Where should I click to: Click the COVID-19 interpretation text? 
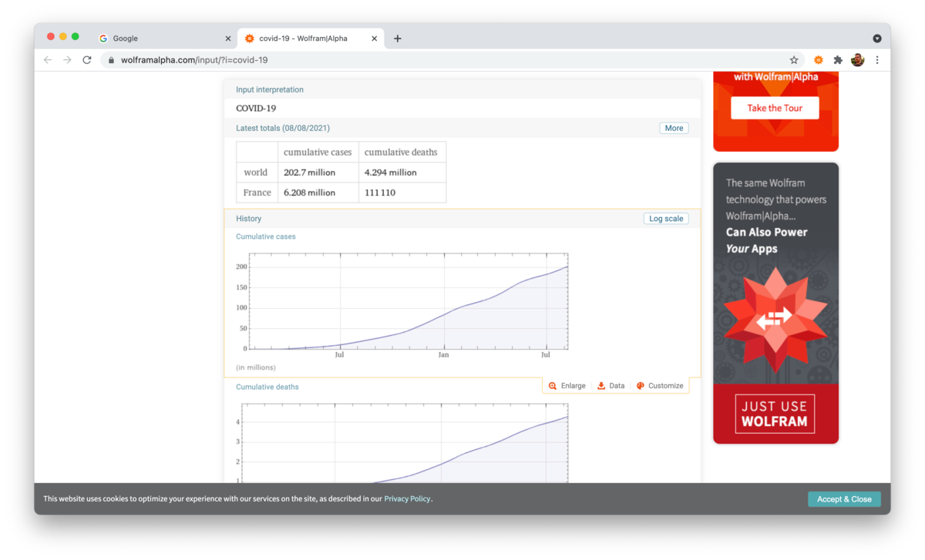tap(256, 109)
